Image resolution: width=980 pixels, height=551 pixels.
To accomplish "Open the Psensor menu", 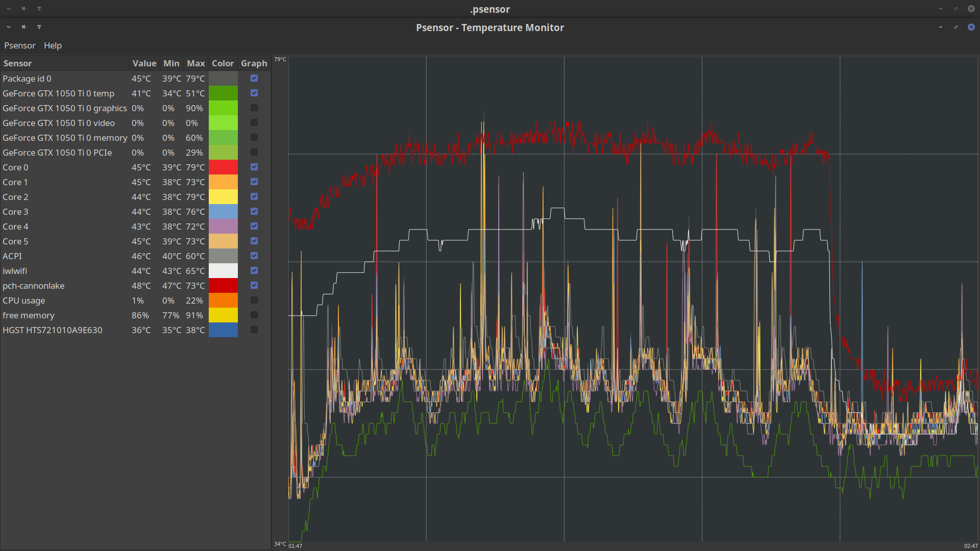I will tap(19, 45).
